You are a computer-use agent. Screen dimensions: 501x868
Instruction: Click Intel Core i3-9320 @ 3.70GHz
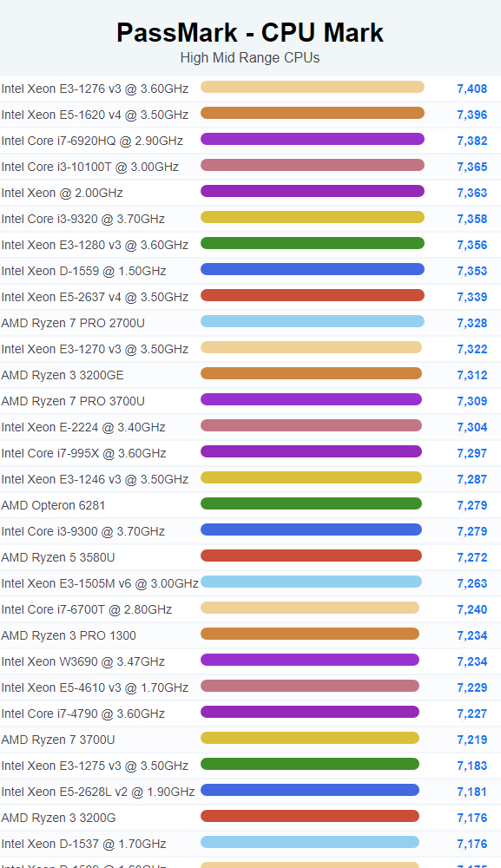(x=83, y=219)
